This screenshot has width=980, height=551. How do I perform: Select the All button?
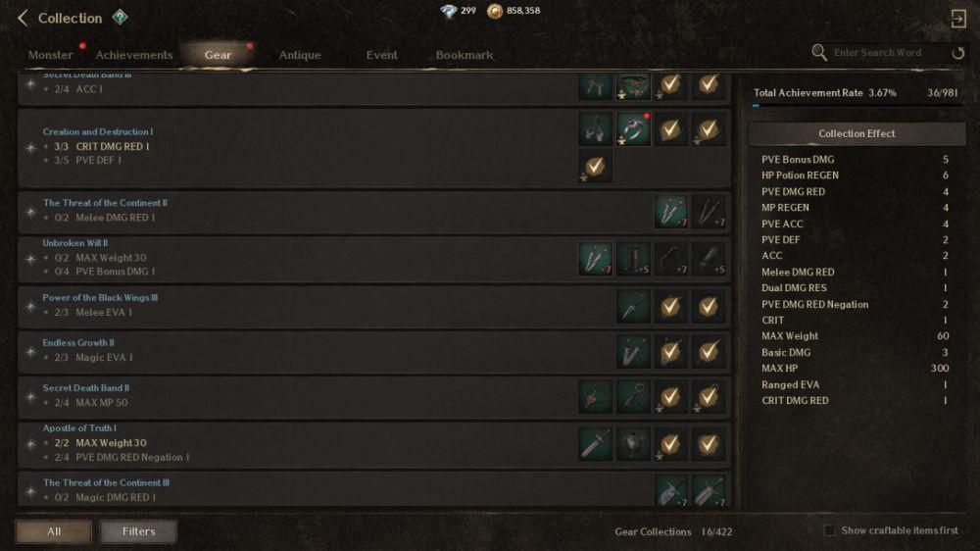coord(54,531)
